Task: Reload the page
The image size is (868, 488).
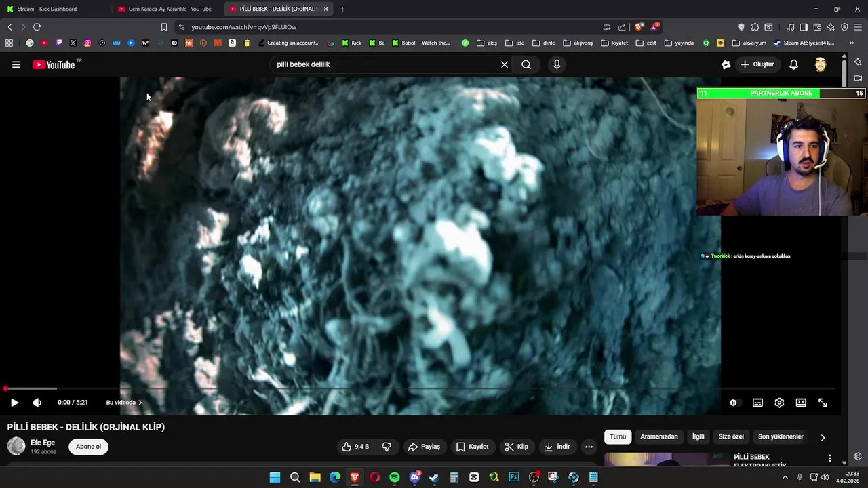Action: [x=37, y=27]
